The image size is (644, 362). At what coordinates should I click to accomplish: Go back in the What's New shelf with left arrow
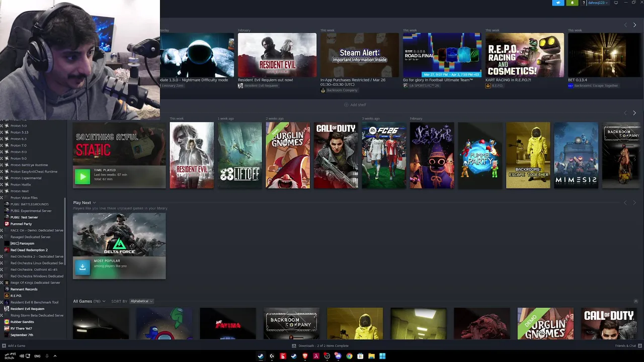(x=625, y=25)
